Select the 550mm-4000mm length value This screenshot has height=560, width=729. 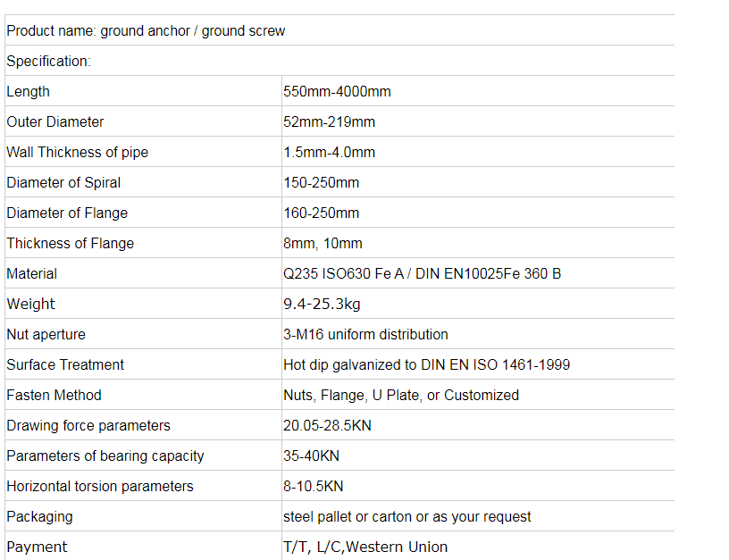(x=337, y=92)
